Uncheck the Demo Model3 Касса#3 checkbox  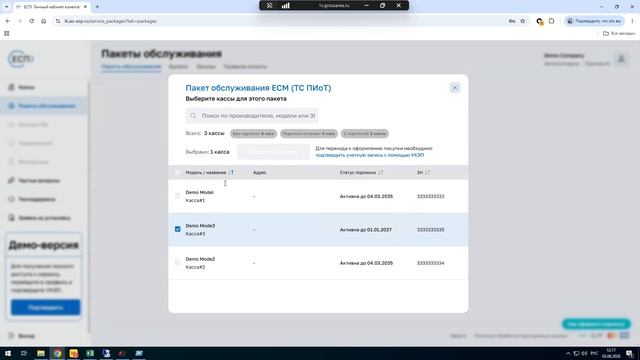click(x=178, y=229)
